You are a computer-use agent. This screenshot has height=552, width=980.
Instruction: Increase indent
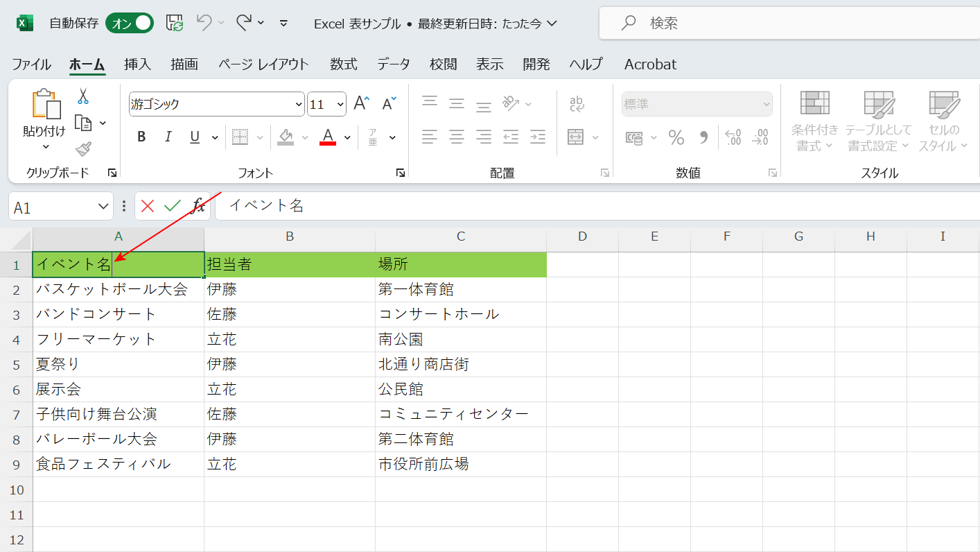(x=537, y=137)
